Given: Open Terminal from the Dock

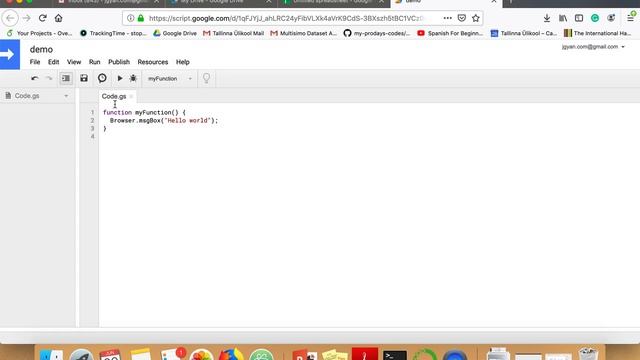Looking at the screenshot, I should point(395,354).
